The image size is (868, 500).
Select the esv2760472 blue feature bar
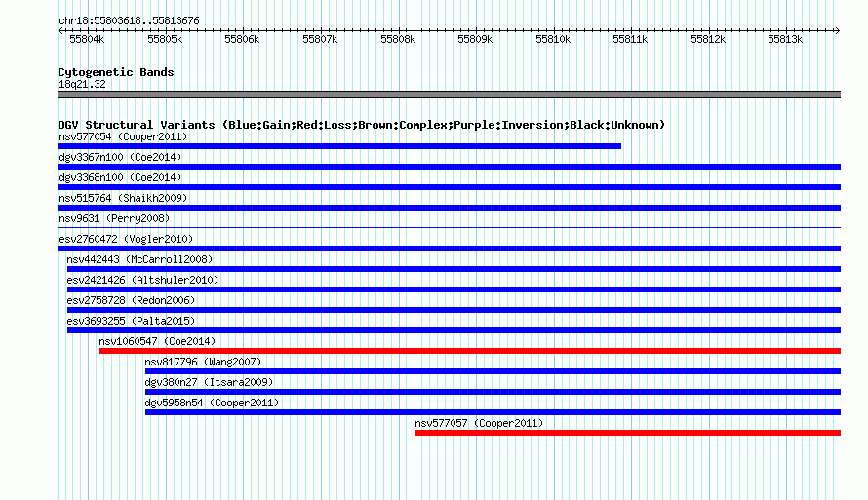coord(449,249)
